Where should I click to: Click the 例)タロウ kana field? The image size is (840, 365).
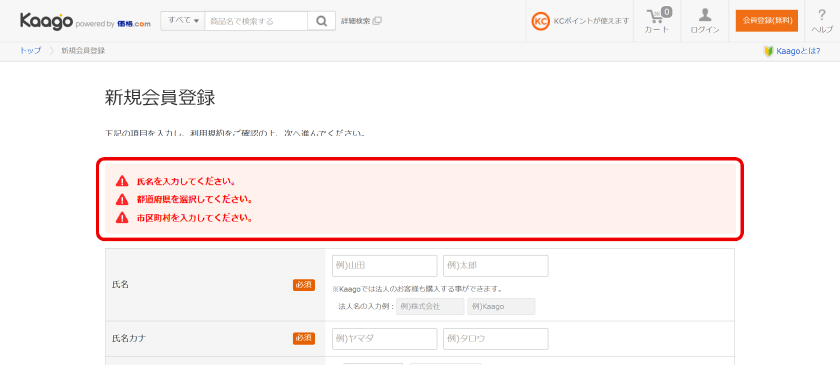point(496,339)
